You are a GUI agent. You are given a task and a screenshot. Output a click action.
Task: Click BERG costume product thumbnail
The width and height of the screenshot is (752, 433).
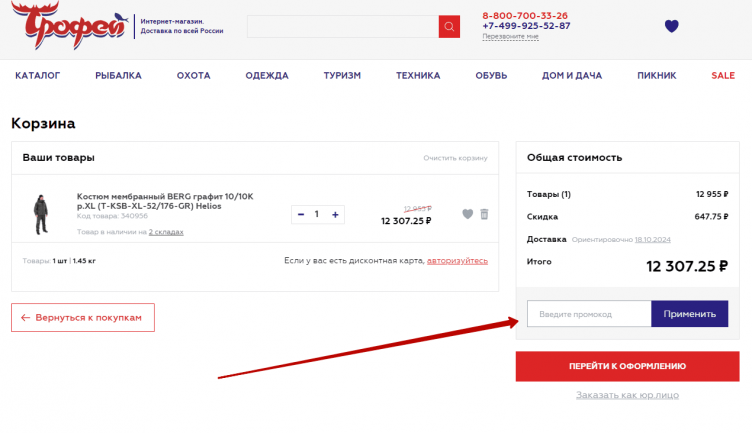[41, 214]
